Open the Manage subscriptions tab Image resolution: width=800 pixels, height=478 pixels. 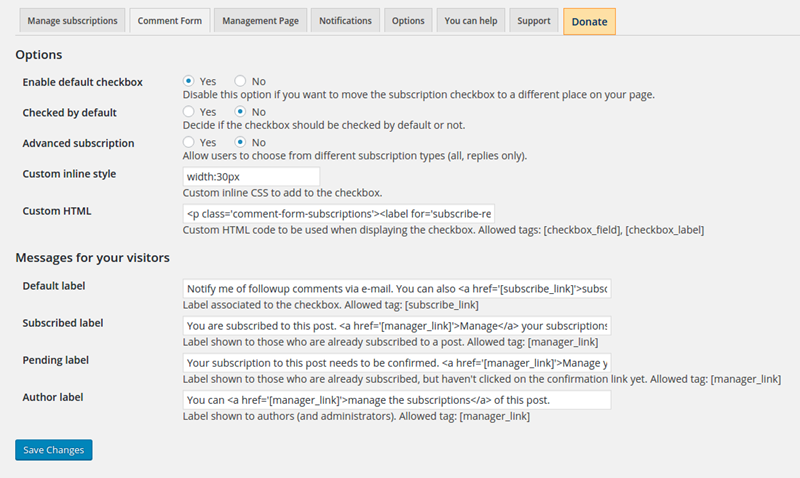pyautogui.click(x=72, y=21)
